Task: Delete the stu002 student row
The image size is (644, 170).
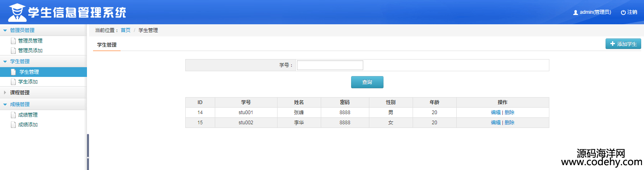Action: pos(509,123)
